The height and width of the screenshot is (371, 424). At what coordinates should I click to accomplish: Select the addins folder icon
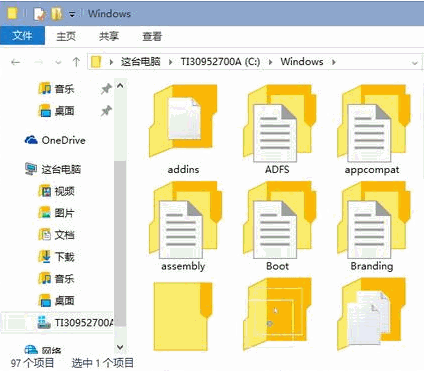coord(183,121)
